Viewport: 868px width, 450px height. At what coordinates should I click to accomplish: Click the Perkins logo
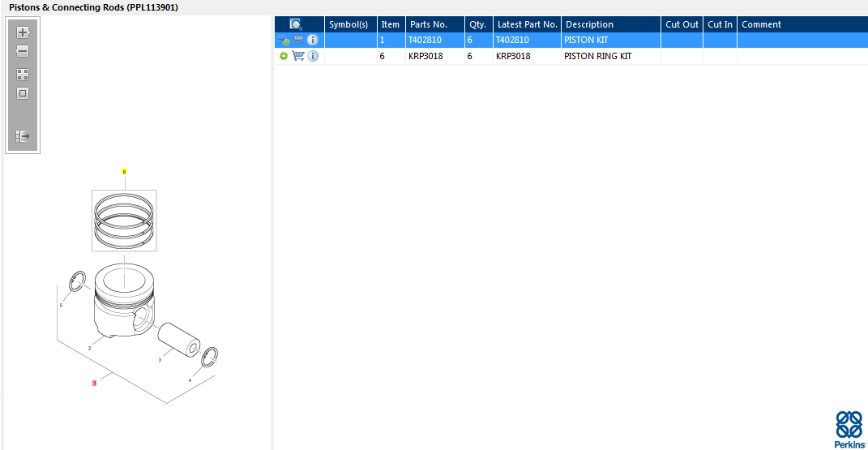[849, 430]
